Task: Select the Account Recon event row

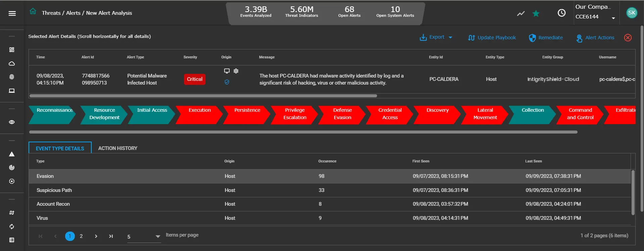Action: point(330,204)
